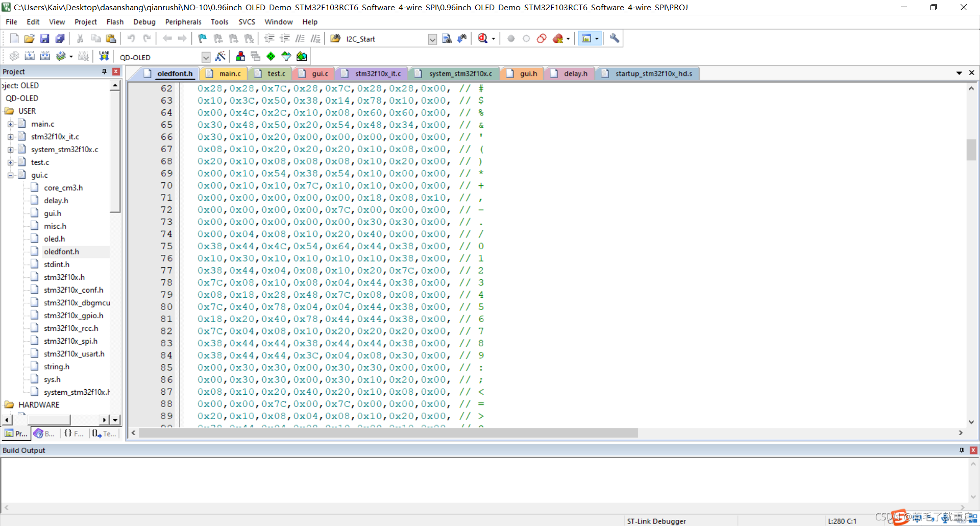The height and width of the screenshot is (526, 980).
Task: Indent selected lines icon
Action: 269,38
